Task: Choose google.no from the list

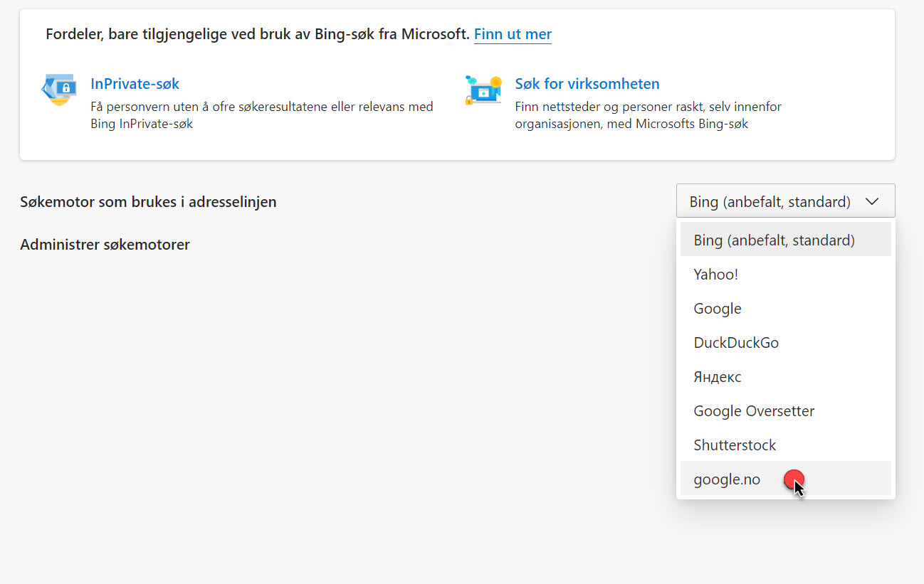Action: [x=785, y=479]
